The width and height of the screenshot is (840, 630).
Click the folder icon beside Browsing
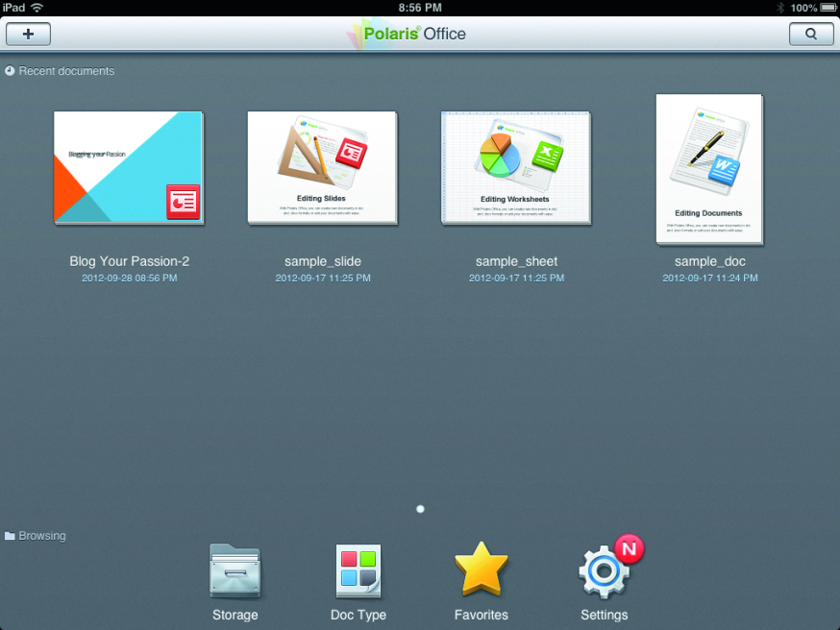[10, 536]
